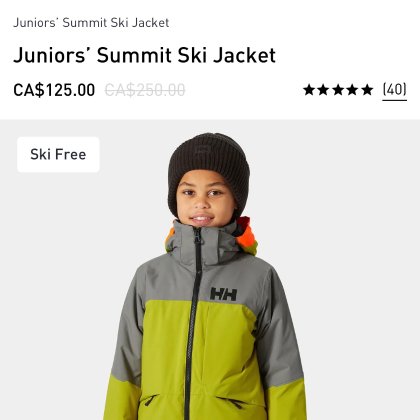Click the black front zipper of the jacket
Screen dimensions: 420x420
[193, 320]
